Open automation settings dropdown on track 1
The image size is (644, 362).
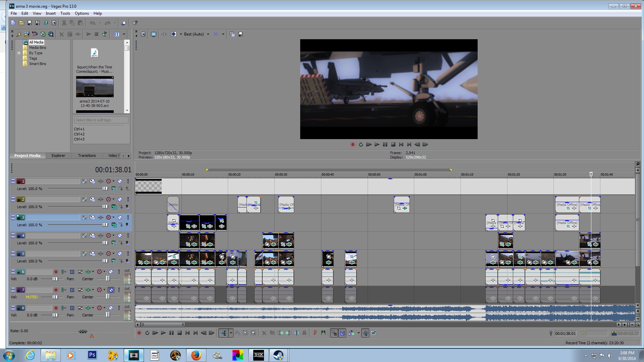point(113,181)
